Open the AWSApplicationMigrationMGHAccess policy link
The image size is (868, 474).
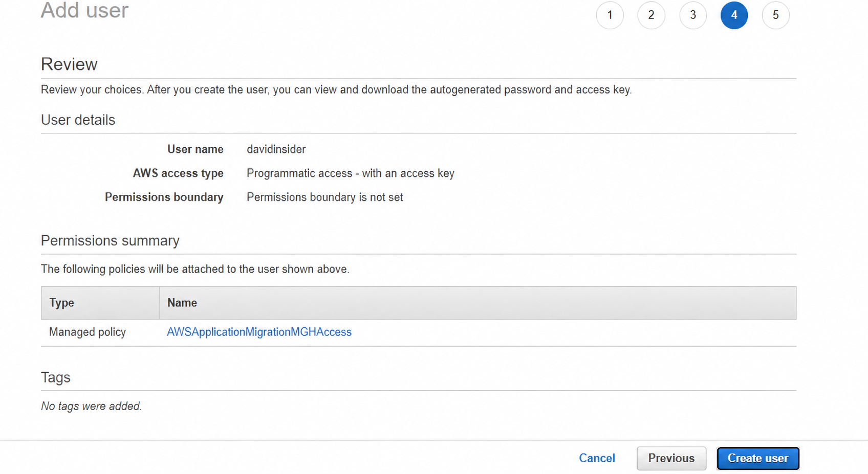(x=259, y=332)
